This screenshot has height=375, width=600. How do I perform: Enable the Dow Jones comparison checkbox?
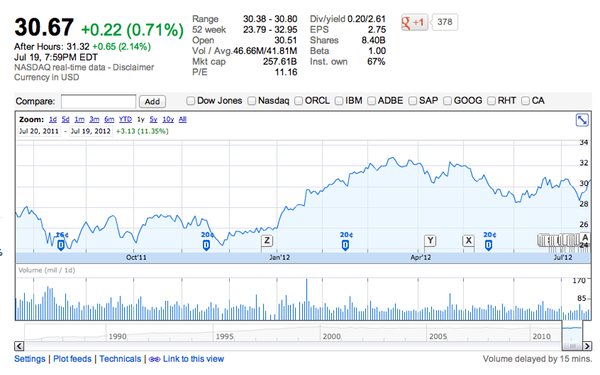pyautogui.click(x=190, y=101)
